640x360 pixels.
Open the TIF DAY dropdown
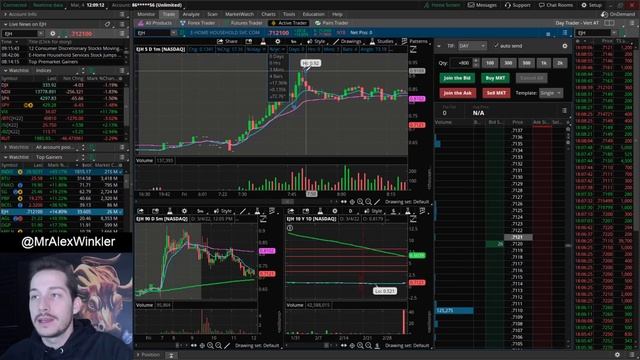click(472, 46)
